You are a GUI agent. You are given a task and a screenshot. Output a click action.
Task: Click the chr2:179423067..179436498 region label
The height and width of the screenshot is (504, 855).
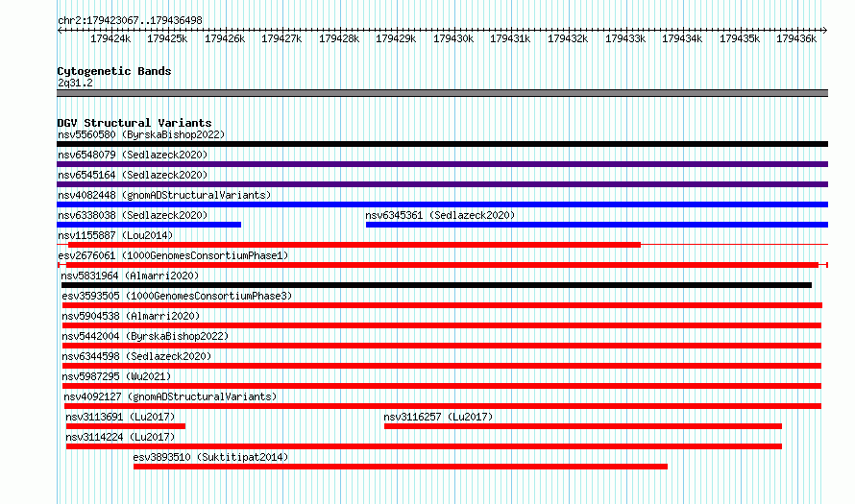click(130, 20)
